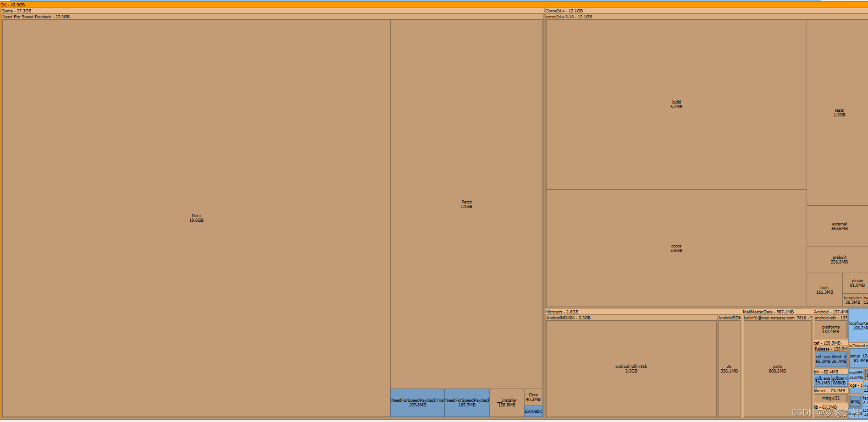Select the Patch 7.1GB folder block
This screenshot has width=868, height=422.
point(466,204)
